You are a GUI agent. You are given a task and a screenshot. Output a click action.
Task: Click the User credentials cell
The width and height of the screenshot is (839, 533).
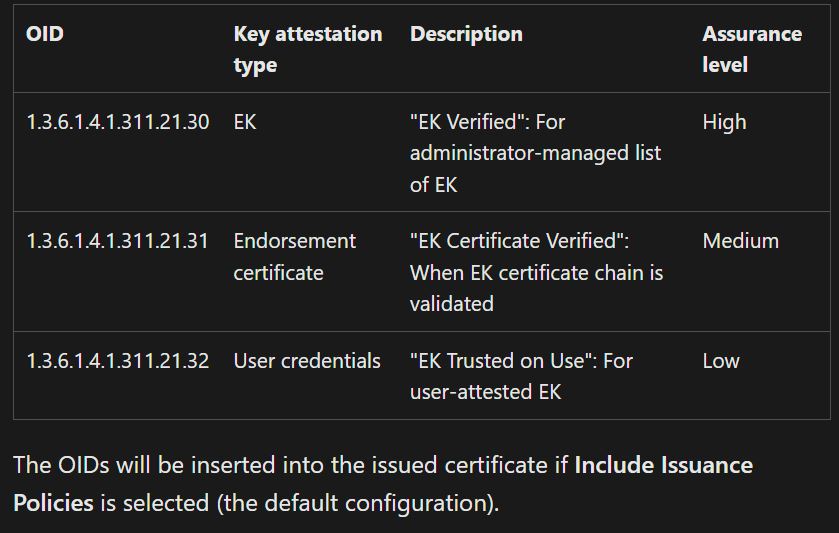pyautogui.click(x=307, y=361)
